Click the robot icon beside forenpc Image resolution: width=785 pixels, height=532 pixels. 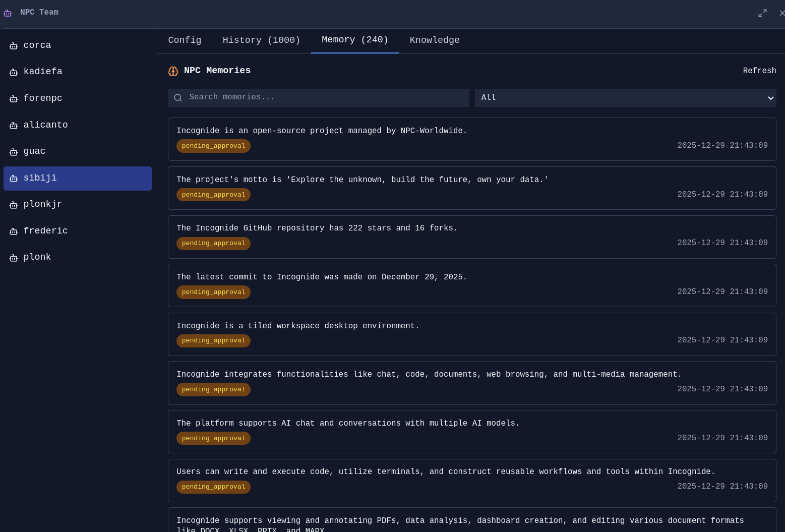coord(14,99)
